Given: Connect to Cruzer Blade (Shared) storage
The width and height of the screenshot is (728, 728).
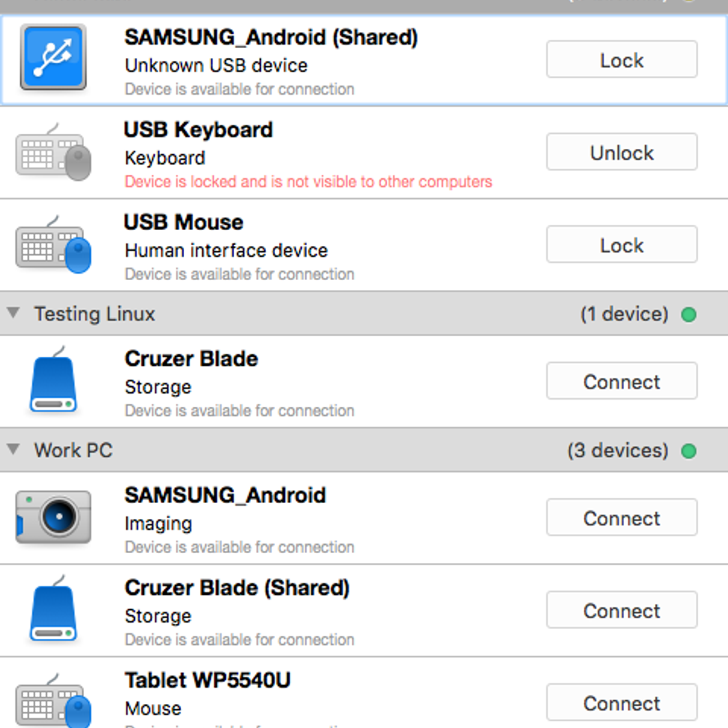Looking at the screenshot, I should pos(622,610).
